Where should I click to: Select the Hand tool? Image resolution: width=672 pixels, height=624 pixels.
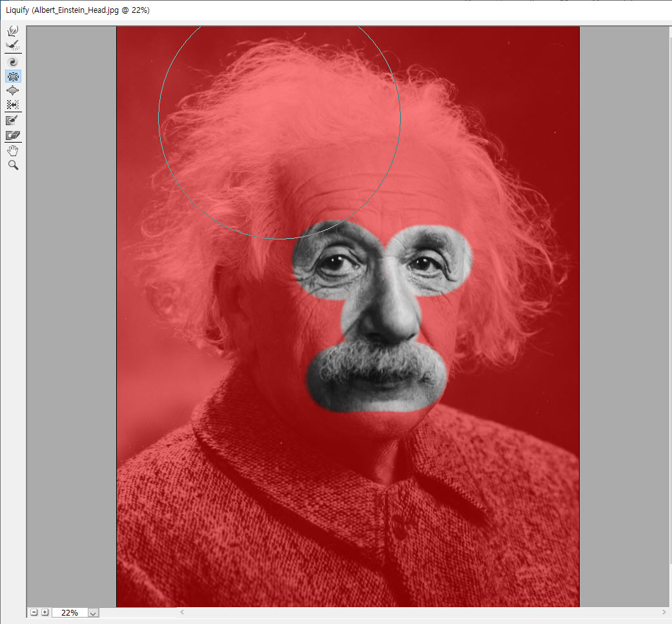(13, 151)
